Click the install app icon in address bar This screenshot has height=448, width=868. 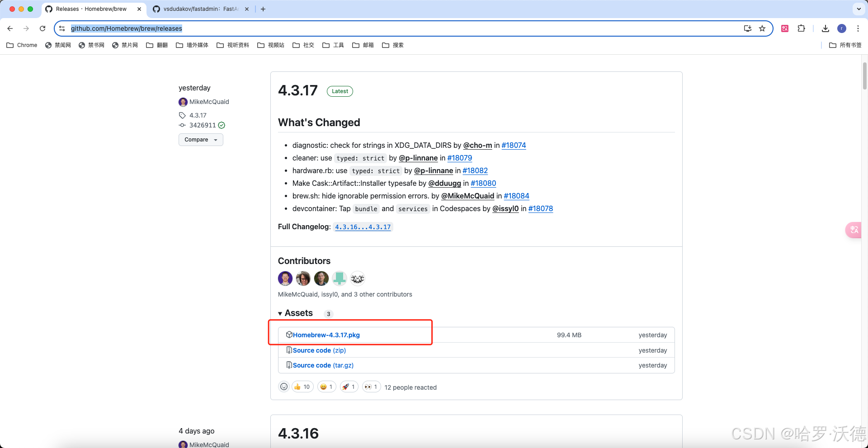point(748,28)
